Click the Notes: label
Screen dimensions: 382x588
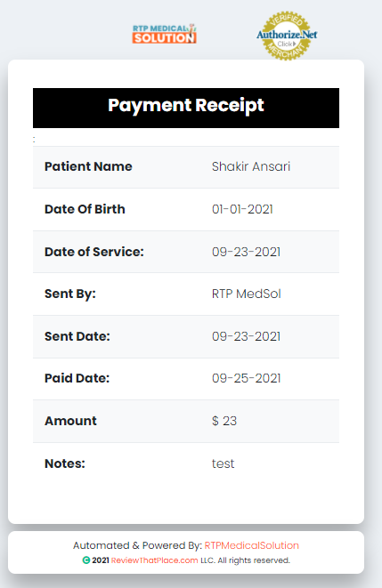65,463
